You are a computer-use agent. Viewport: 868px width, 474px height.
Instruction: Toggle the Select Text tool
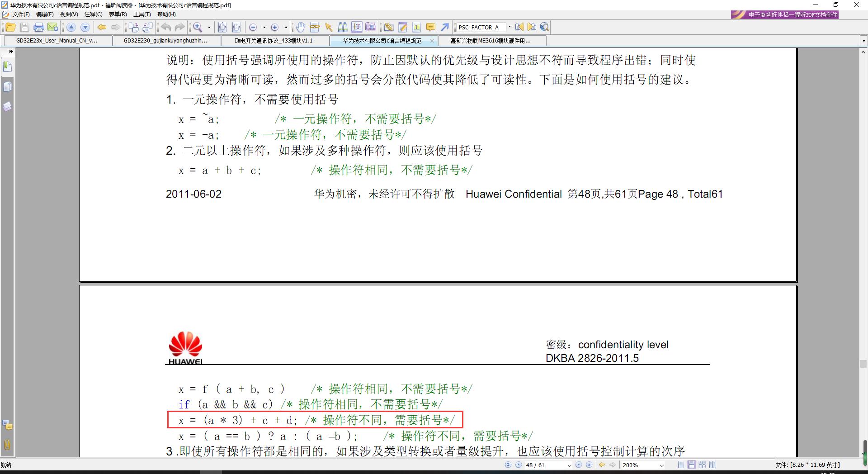coord(357,28)
